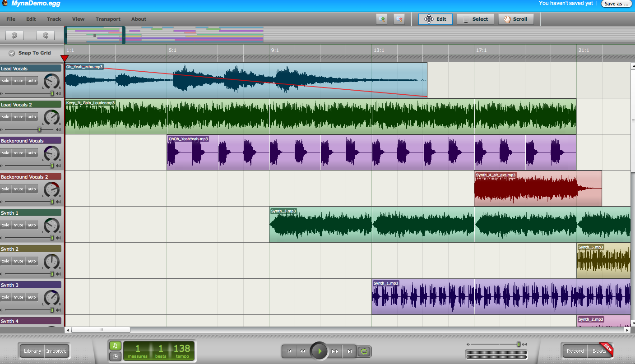
Task: Mute the Load Vocals 2 track
Action: 18,117
